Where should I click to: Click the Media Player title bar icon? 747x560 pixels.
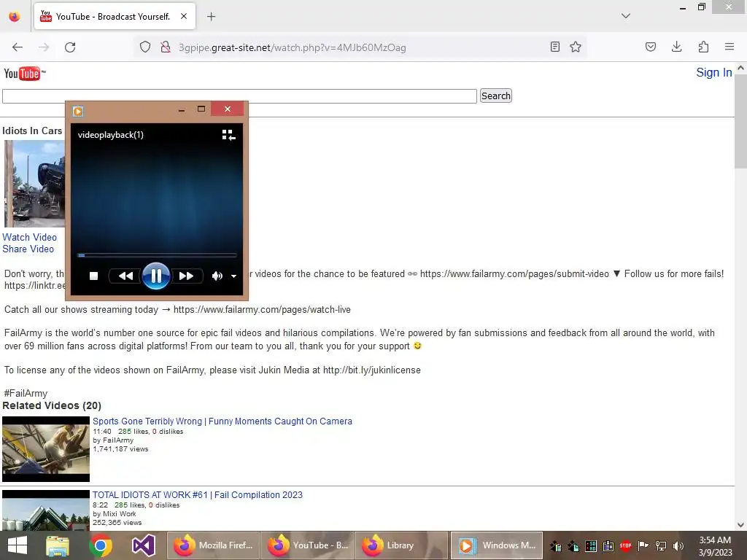(x=78, y=112)
